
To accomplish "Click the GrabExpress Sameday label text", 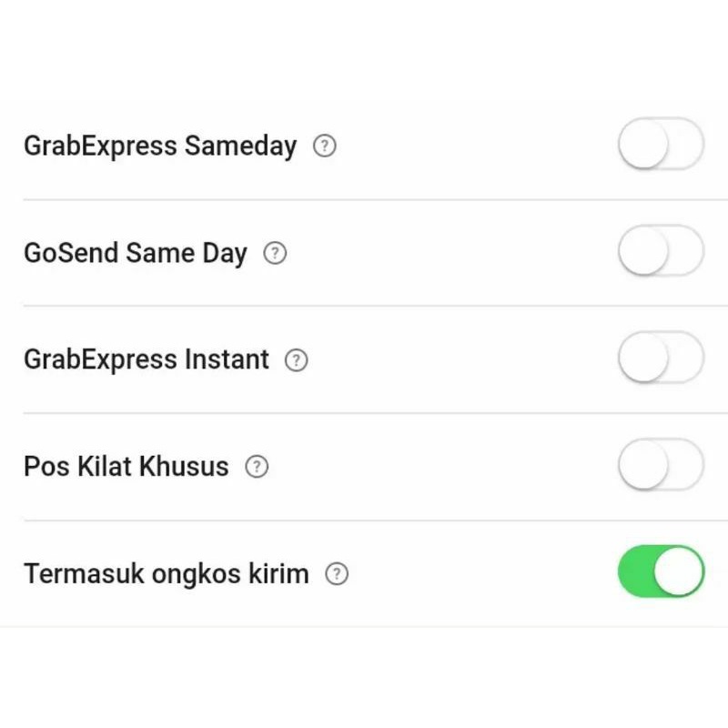I will click(160, 146).
